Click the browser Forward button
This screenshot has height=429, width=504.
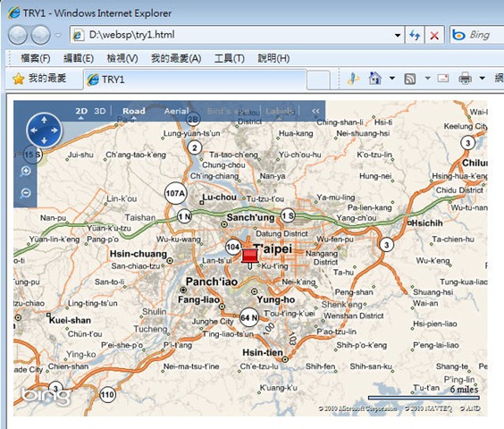[x=41, y=35]
